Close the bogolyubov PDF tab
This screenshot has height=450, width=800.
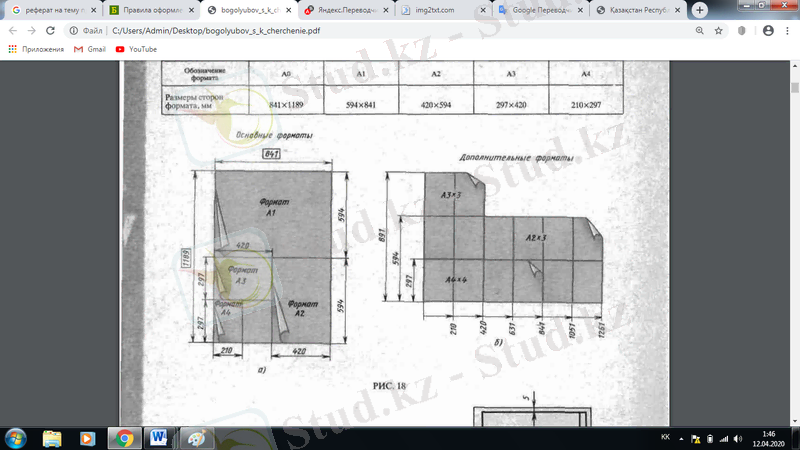click(288, 10)
